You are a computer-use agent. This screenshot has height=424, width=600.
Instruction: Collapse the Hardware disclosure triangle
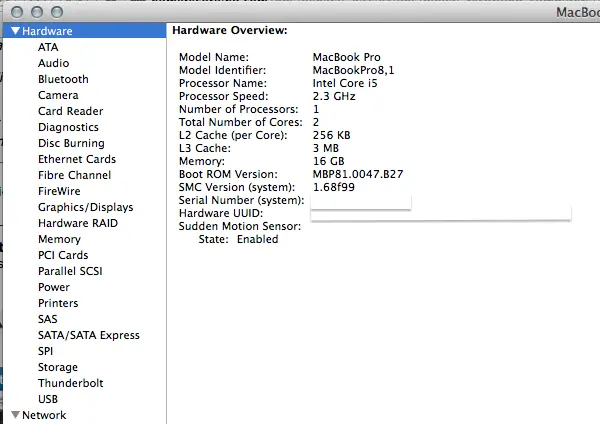coord(15,31)
